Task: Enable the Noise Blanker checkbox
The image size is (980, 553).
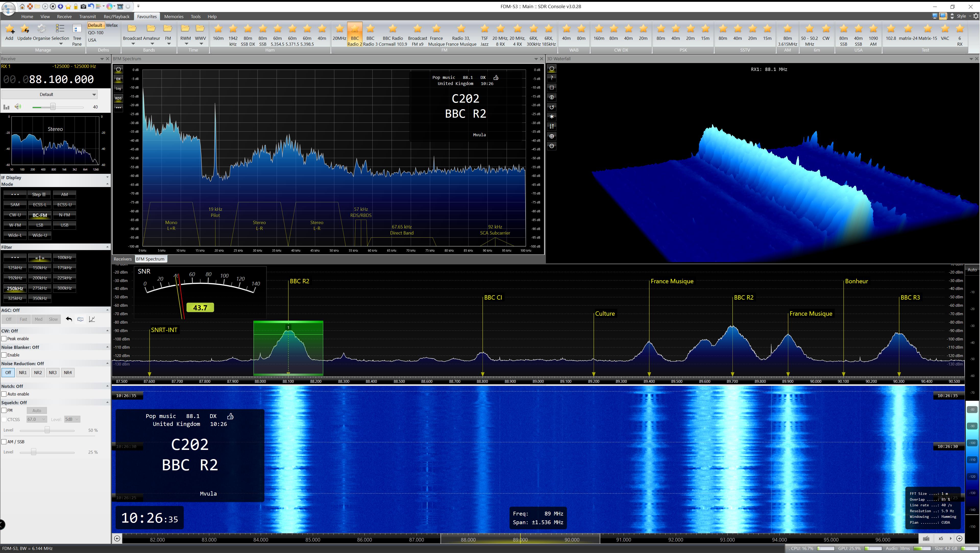Action: pyautogui.click(x=4, y=355)
